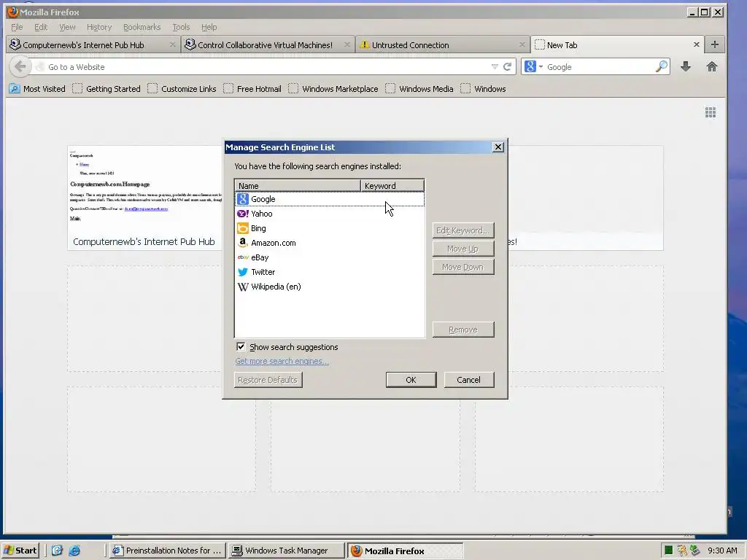
Task: Open Windows Media bookmark
Action: (x=419, y=88)
